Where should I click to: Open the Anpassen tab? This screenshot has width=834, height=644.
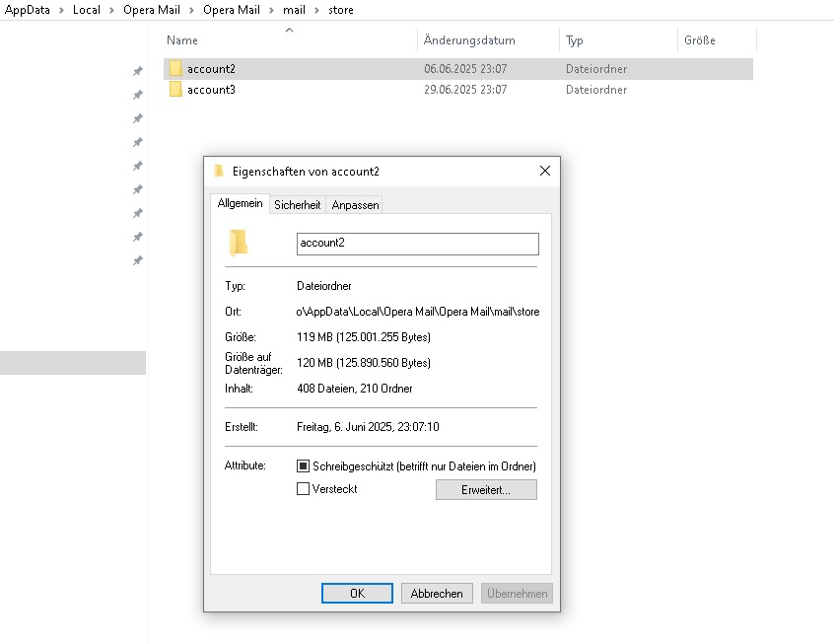[x=355, y=205]
